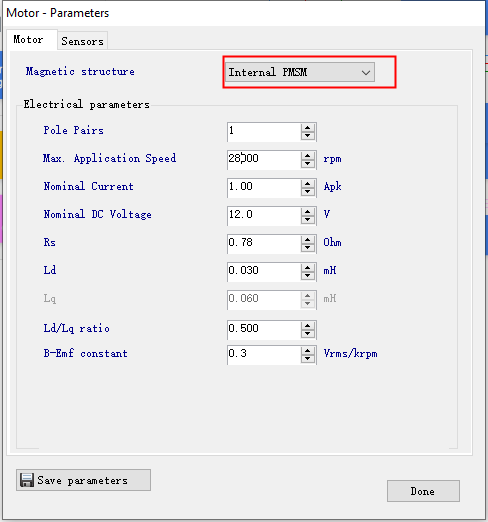Decrease B-Emf constant with down arrow

308,359
